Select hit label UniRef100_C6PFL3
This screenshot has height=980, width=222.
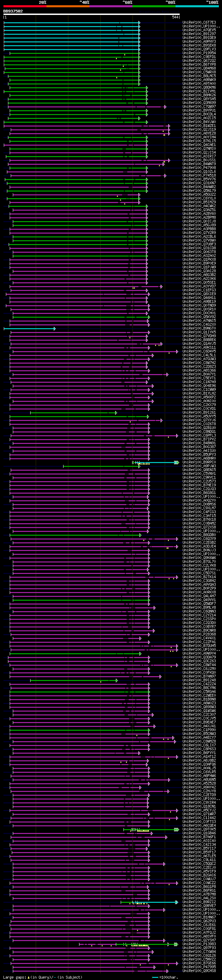199,435
